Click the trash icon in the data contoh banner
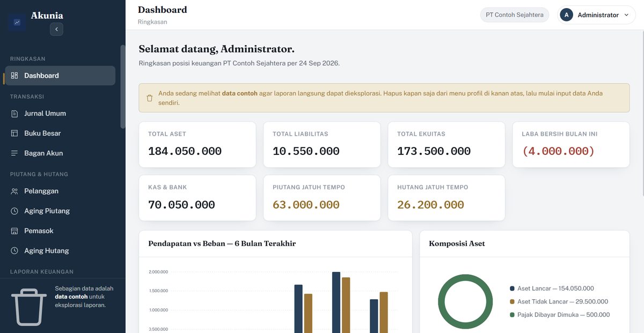644x333 pixels. pos(150,98)
